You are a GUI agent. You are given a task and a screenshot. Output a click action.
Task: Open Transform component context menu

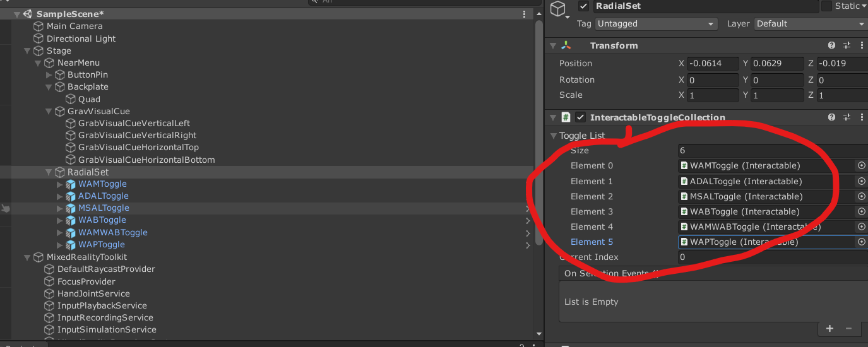[x=860, y=45]
